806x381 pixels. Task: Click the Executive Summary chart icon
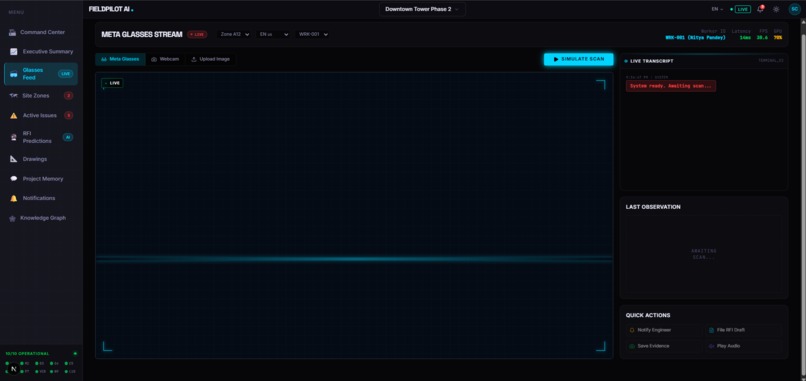(13, 51)
